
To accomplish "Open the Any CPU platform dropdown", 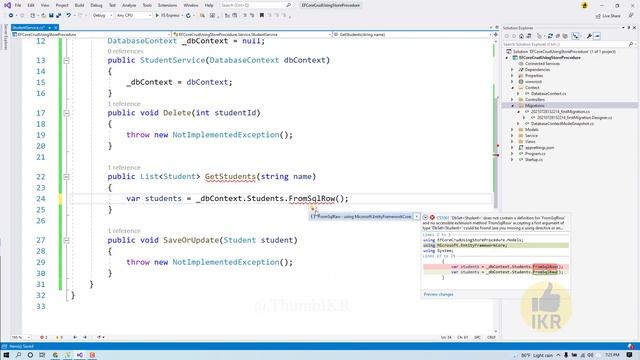I will [133, 16].
